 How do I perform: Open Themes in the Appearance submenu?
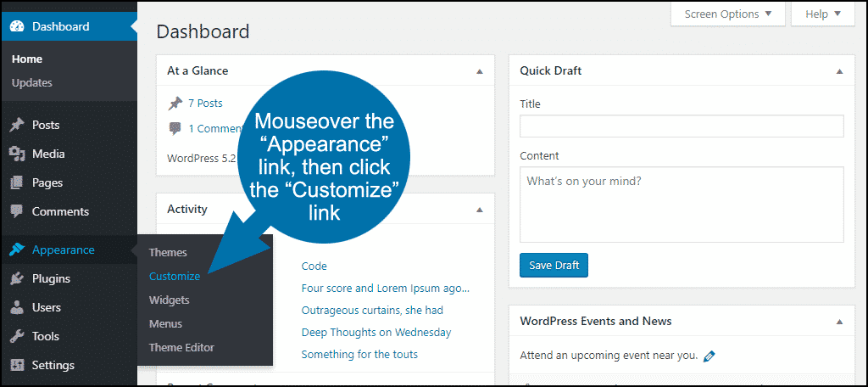coord(168,252)
